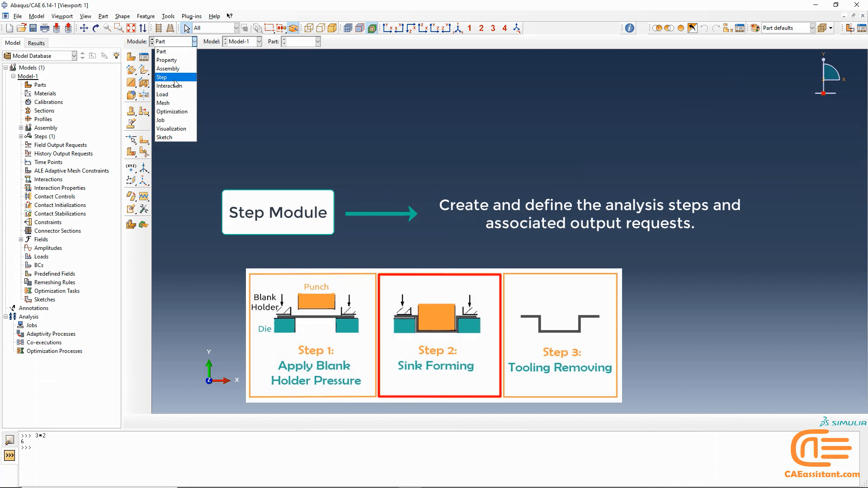
Task: Click the Open file folder icon
Action: pos(21,28)
